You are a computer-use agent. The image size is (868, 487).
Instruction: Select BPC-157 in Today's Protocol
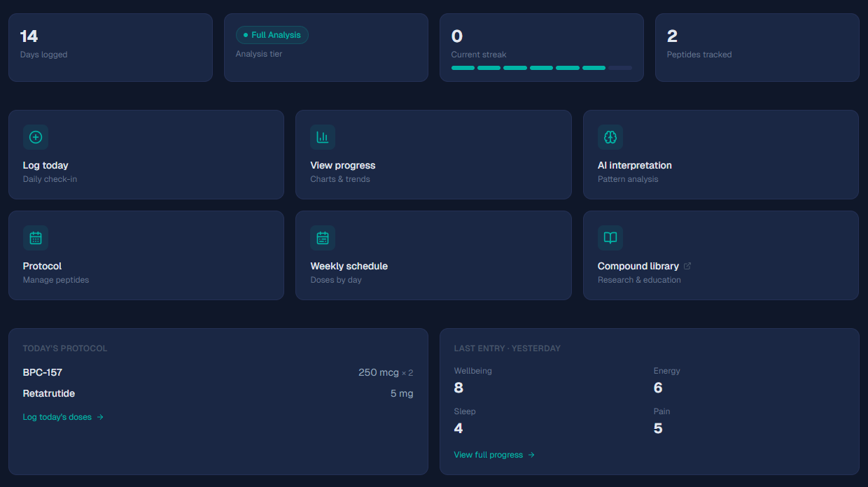click(x=42, y=372)
